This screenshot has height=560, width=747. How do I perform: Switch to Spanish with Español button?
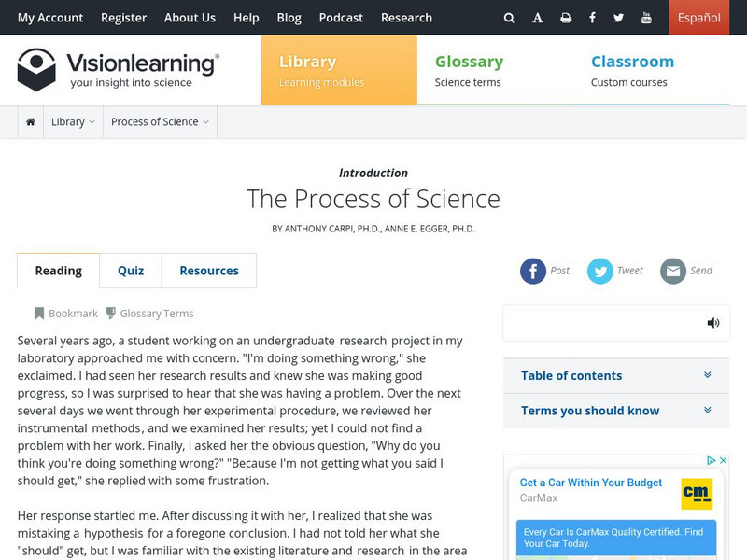click(x=698, y=17)
